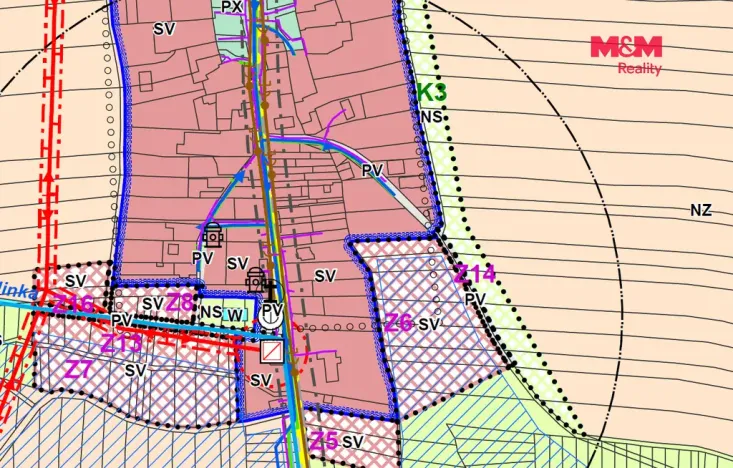Image resolution: width=733 pixels, height=468 pixels.
Task: Click the NS label below K3
Action: (x=431, y=116)
